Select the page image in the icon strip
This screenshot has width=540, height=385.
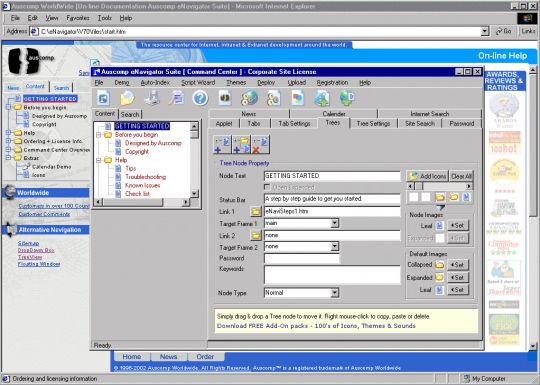466,197
